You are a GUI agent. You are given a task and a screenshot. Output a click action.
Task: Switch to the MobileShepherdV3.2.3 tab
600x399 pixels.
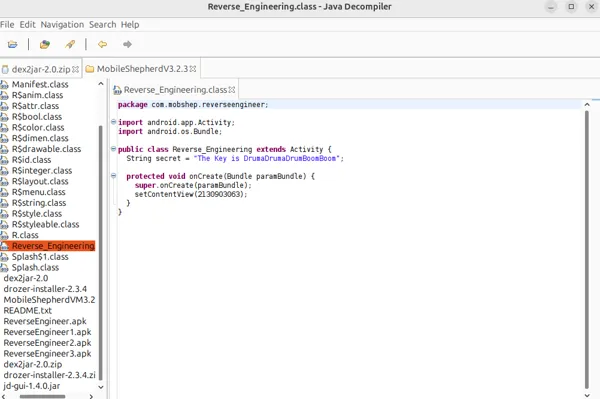(142, 69)
